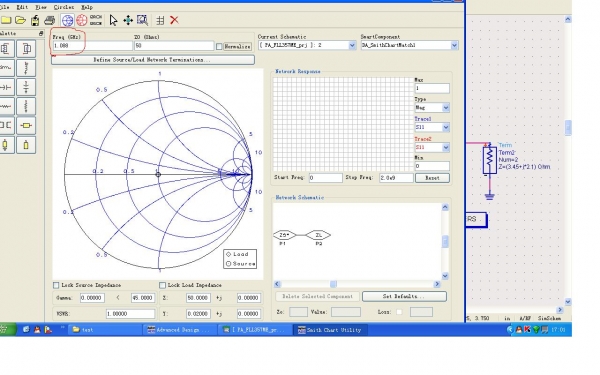Click the Freq (GHz) input field

92,46
